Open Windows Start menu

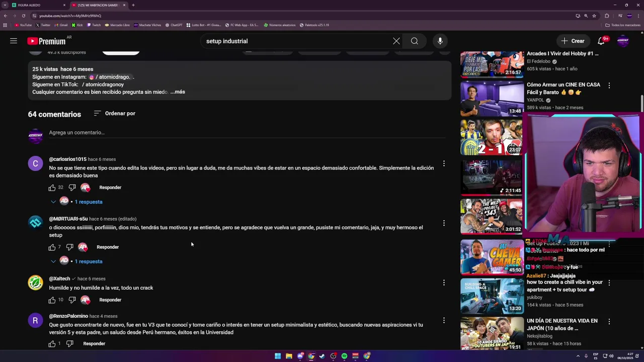pos(278,356)
